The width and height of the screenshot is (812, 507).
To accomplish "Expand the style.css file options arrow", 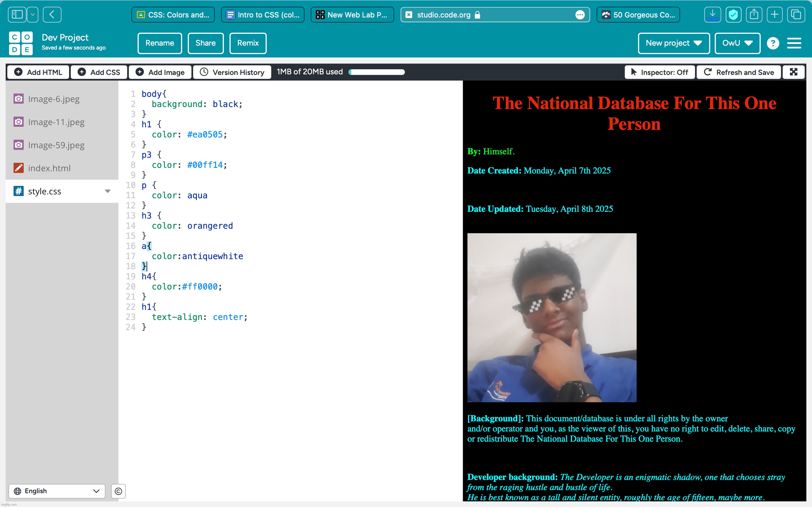I will pos(108,192).
